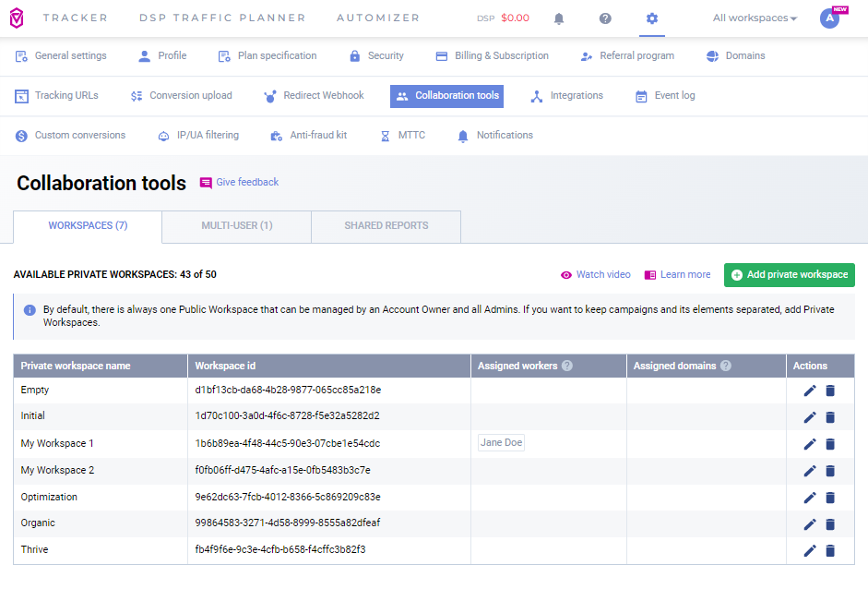868x589 pixels.
Task: Open the help question mark icon
Action: click(x=605, y=18)
